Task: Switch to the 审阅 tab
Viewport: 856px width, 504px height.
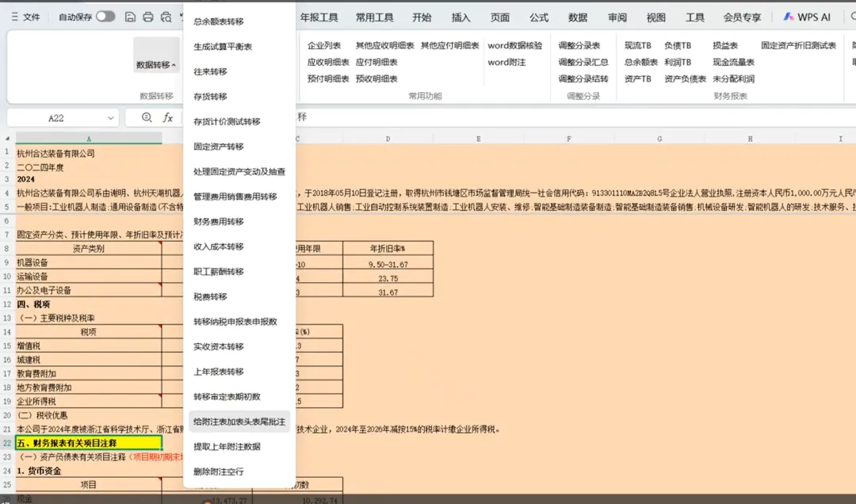Action: coord(617,17)
